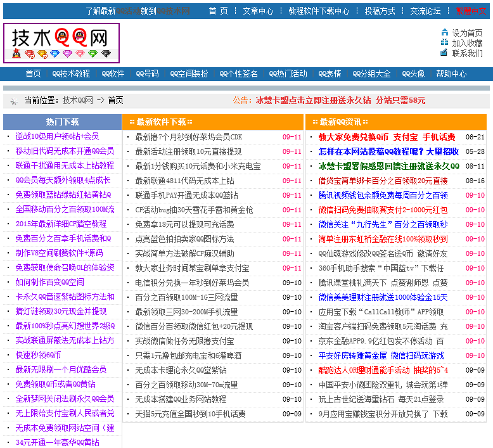Click 设为首页 link
This screenshot has width=493, height=448.
pyautogui.click(x=467, y=33)
